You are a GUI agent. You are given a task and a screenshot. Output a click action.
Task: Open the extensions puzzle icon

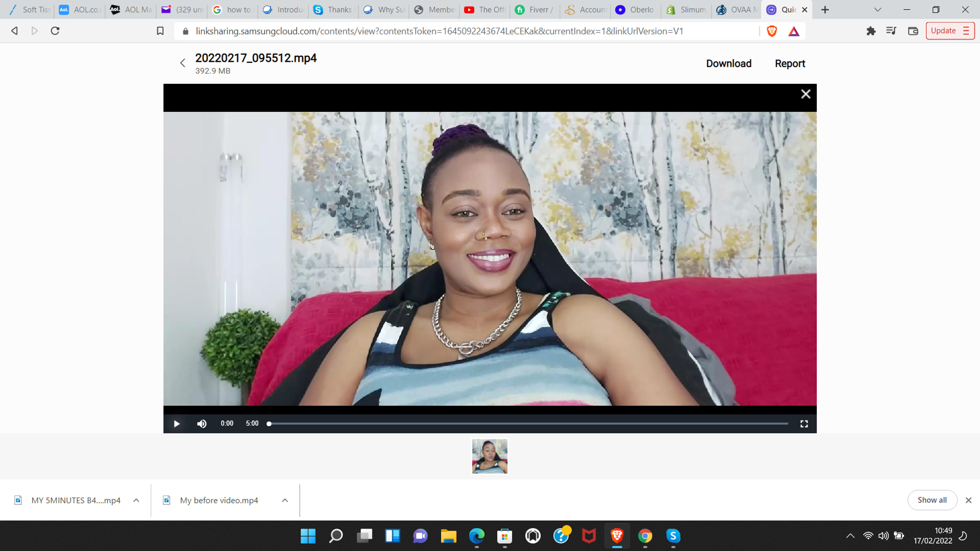point(871,31)
